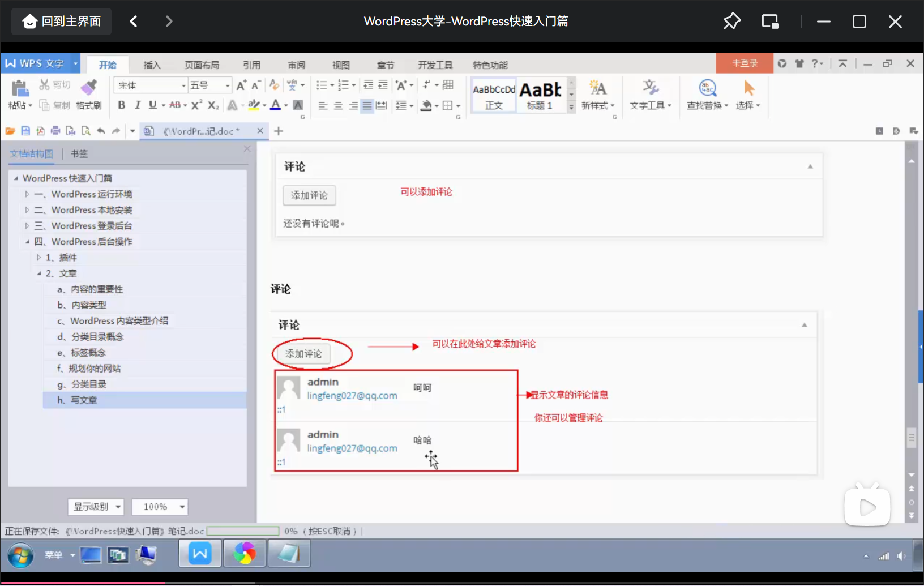Click the pin icon in top title bar
The image size is (924, 586).
click(x=731, y=22)
